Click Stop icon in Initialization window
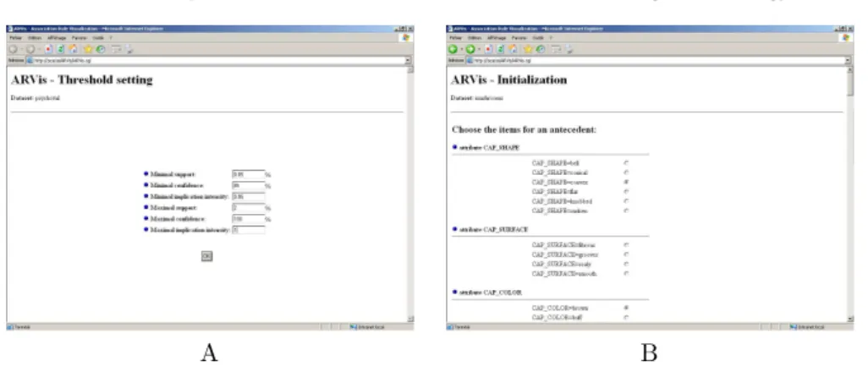Screen dimensions: 868x366 tap(488, 49)
